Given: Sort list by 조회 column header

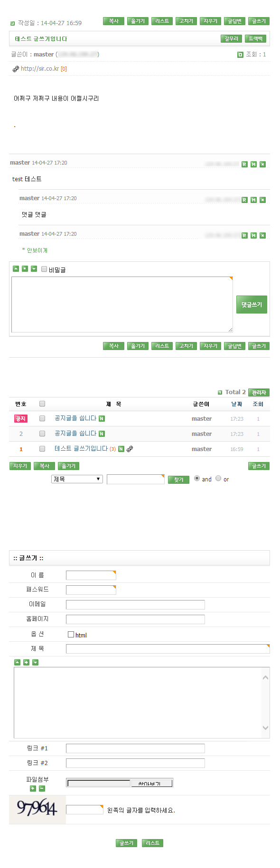Looking at the screenshot, I should pos(258,404).
